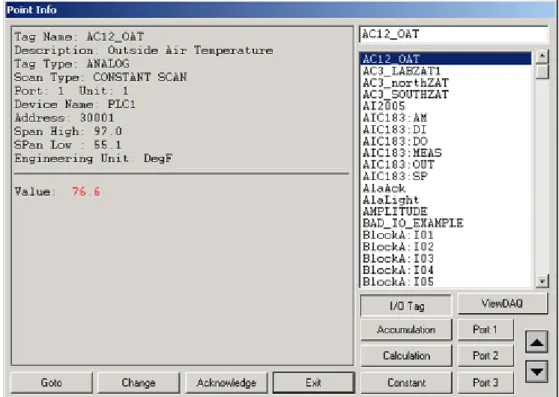Screen dimensions: 559x397
Task: Click the Change button
Action: (138, 383)
